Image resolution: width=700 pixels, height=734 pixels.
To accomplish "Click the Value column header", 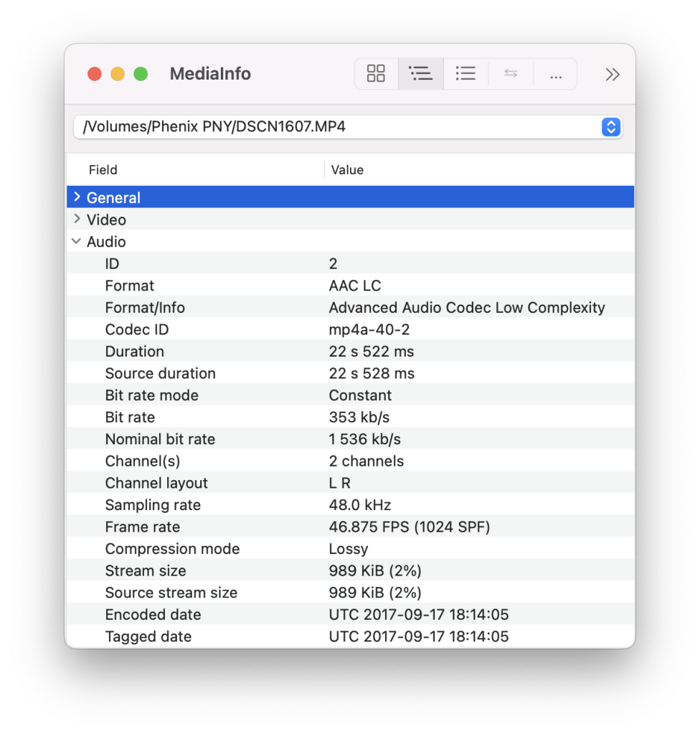I will (x=347, y=170).
